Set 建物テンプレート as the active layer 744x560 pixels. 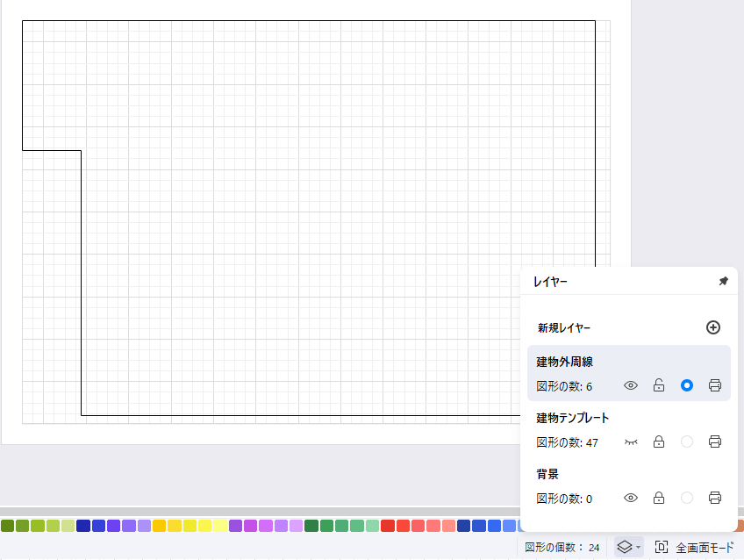click(687, 442)
